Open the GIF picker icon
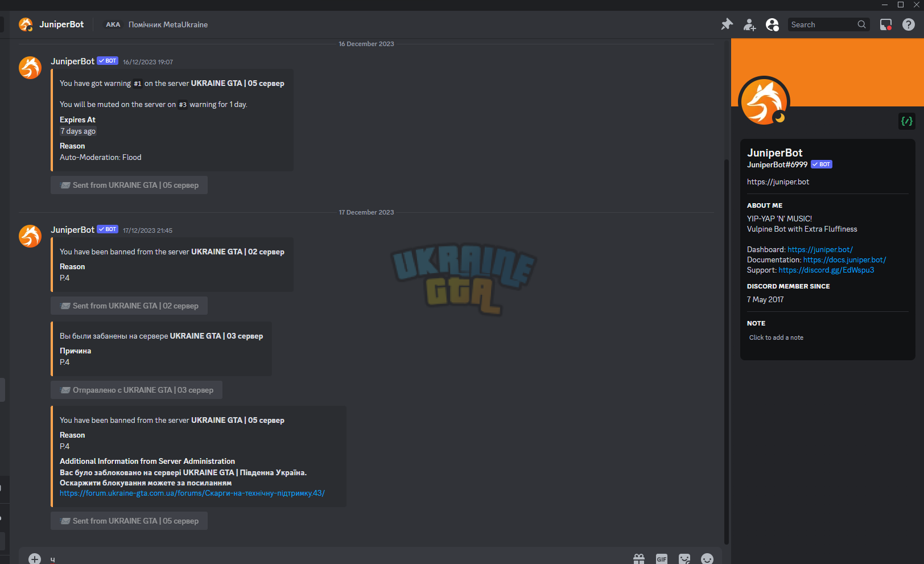This screenshot has height=564, width=924. click(x=662, y=559)
